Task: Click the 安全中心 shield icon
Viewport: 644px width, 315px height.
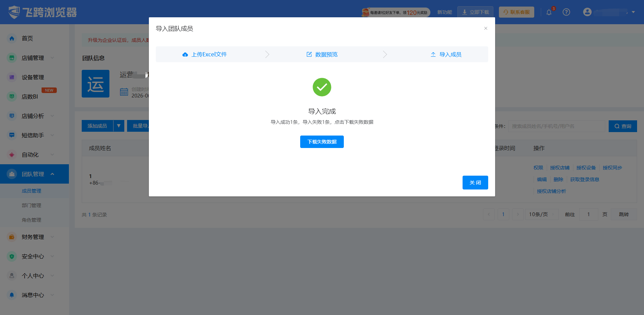Action: pos(12,256)
